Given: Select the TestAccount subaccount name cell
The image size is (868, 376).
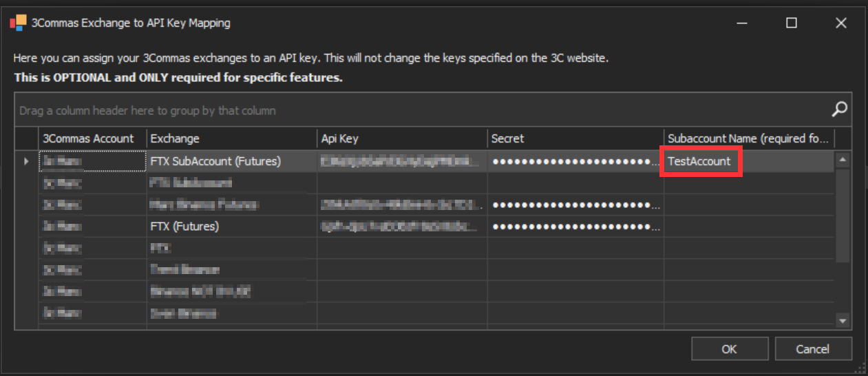Looking at the screenshot, I should tap(749, 162).
